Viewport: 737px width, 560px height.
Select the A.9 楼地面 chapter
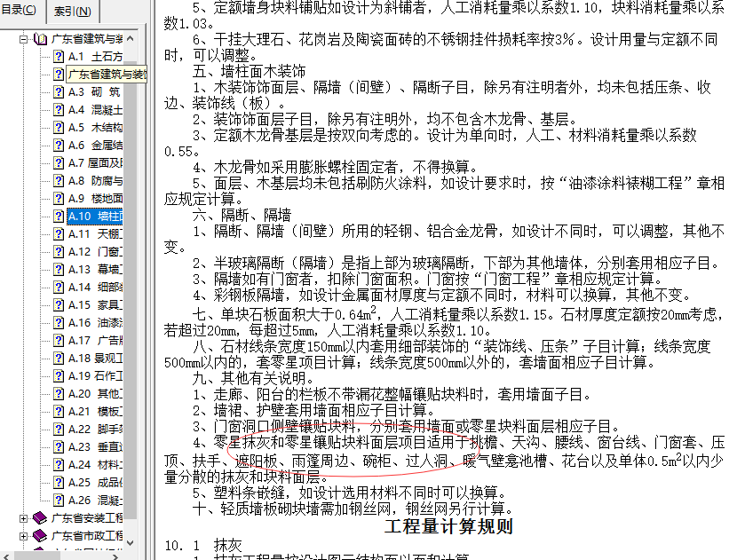95,199
